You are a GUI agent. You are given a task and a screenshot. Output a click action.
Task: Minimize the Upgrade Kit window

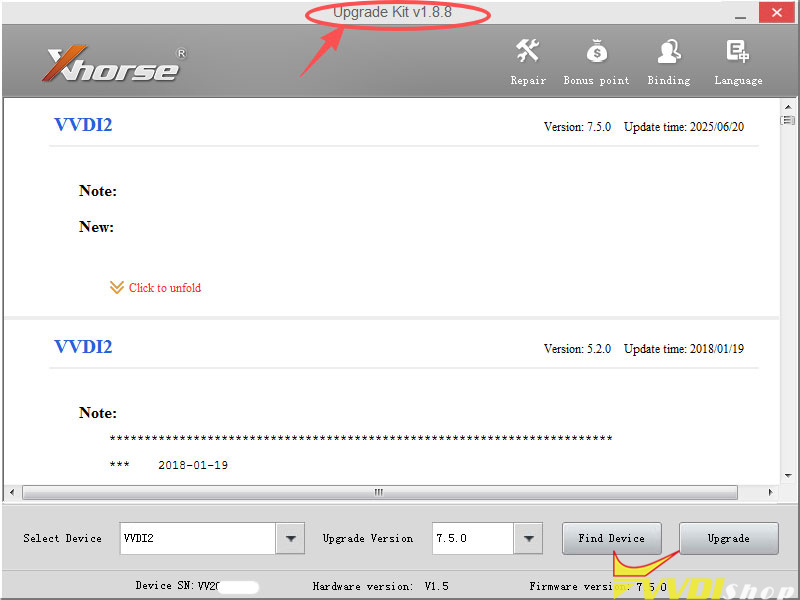[x=739, y=13]
